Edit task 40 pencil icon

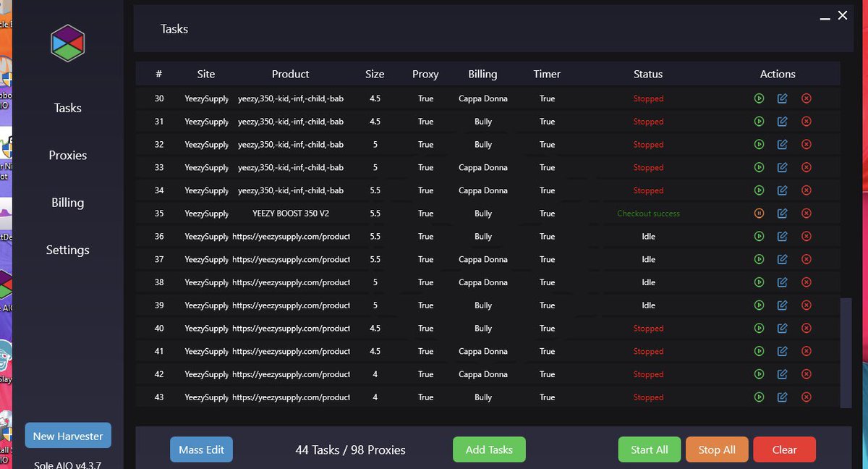[782, 329]
